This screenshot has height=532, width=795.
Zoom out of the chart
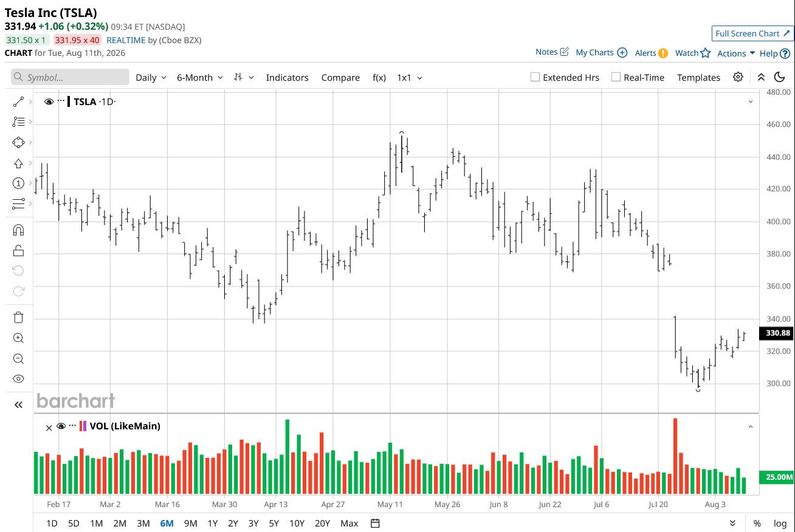pos(18,358)
